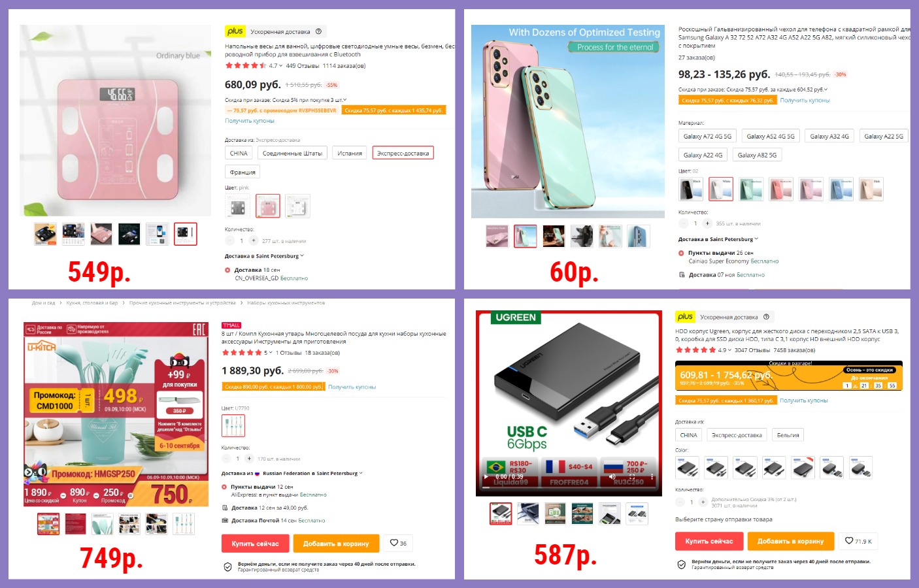
Task: Open Наборы кухонных инструментов breadcrumb
Action: 286,303
